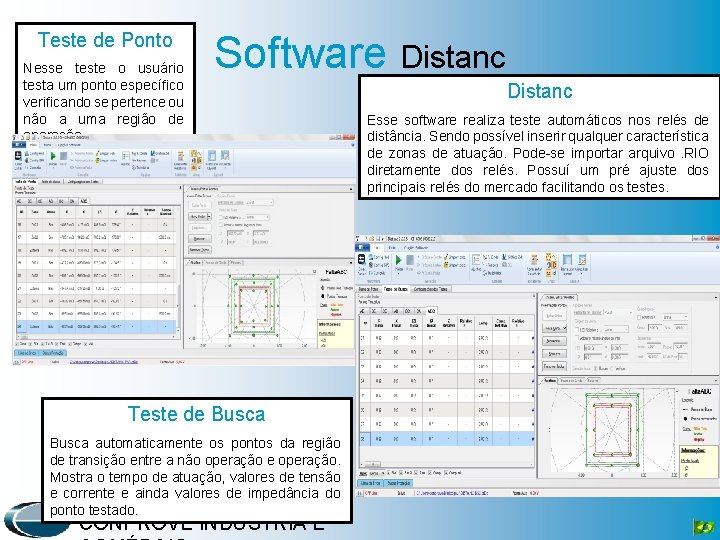Toggle first checkbox in left window point settings
This screenshot has width=720, height=540.
[221, 217]
